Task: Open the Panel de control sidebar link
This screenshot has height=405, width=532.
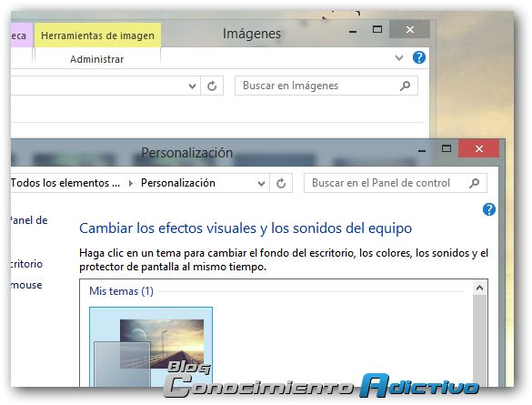Action: (x=29, y=220)
